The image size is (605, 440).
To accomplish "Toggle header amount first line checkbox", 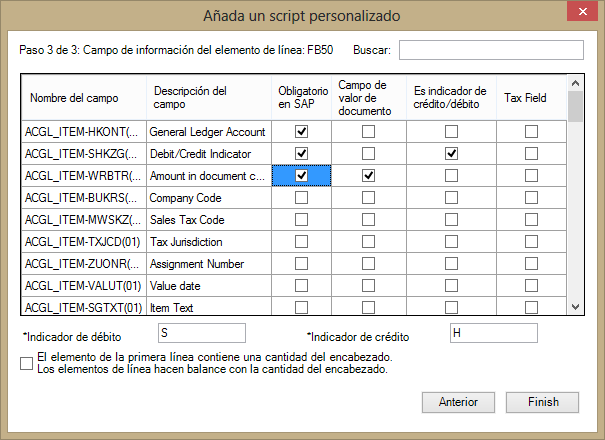I will (x=26, y=363).
